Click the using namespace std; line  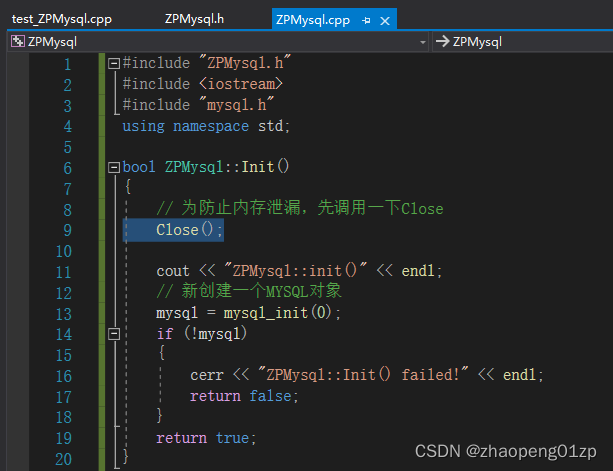(206, 126)
